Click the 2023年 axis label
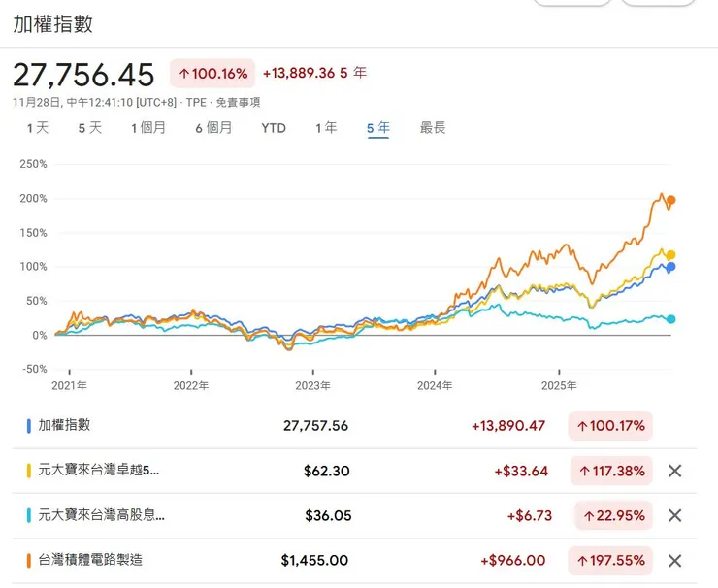Viewport: 718px width, 588px height. click(312, 385)
